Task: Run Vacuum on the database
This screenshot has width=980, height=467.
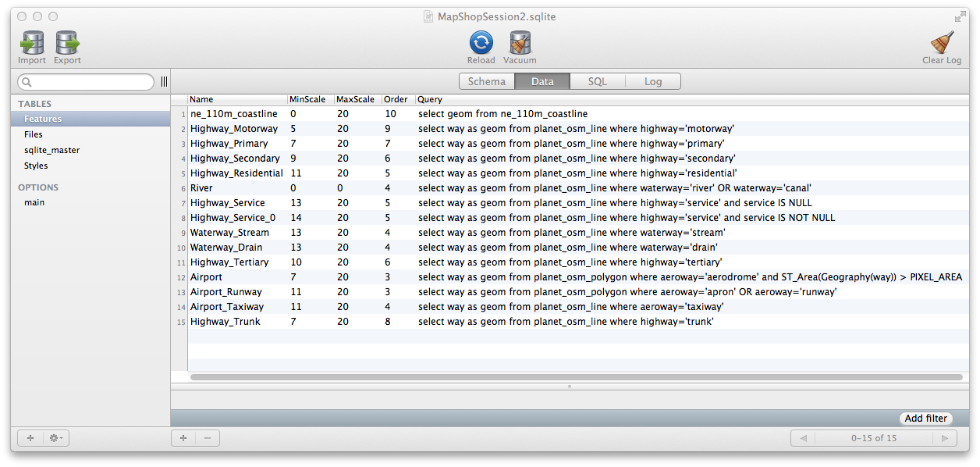Action: point(520,44)
